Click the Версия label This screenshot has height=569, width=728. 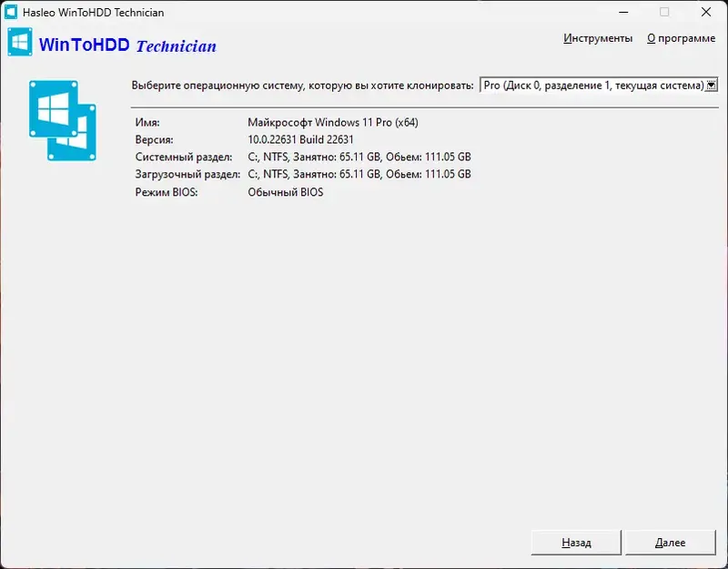(x=154, y=140)
